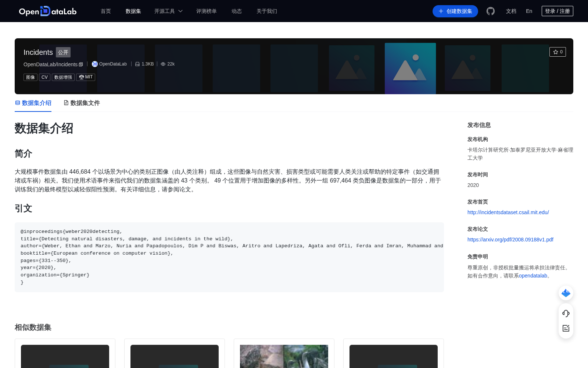Open the OpenDataLab logo home link
588x368 pixels.
pos(48,11)
